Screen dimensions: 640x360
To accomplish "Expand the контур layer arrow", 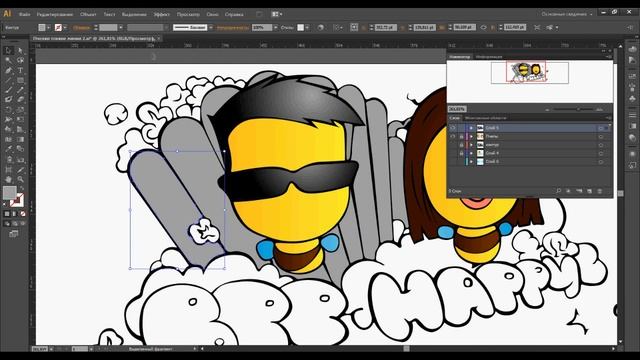I will (471, 145).
